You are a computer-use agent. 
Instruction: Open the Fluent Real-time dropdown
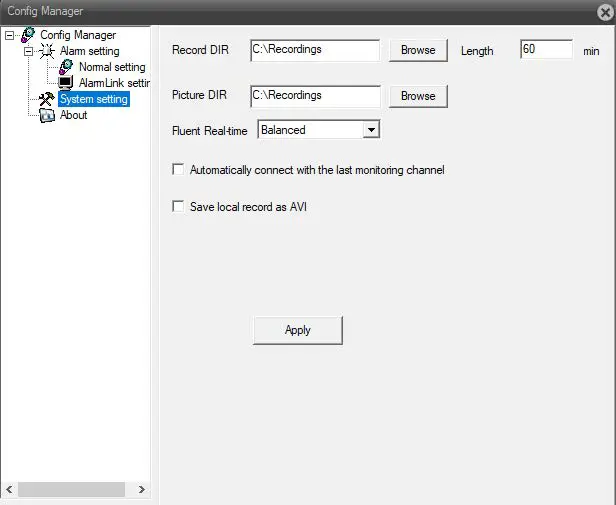click(x=371, y=129)
